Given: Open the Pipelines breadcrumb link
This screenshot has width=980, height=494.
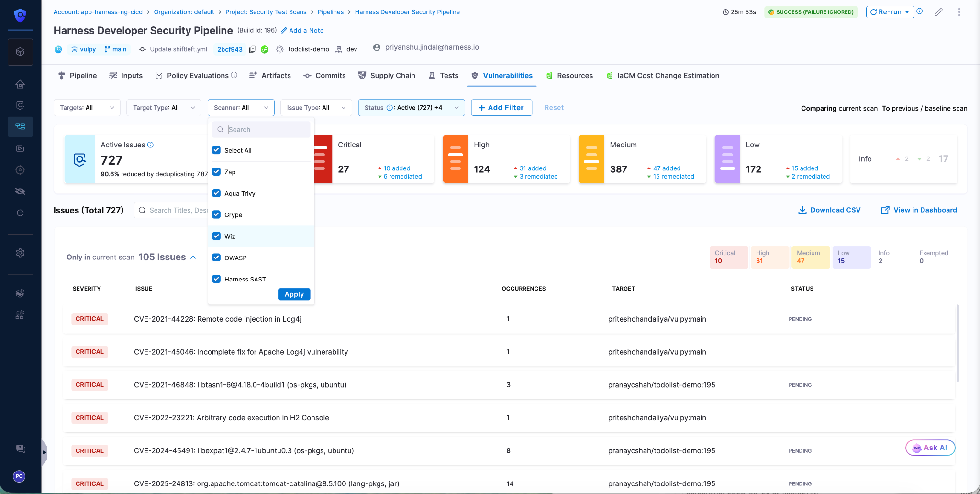Looking at the screenshot, I should 331,12.
